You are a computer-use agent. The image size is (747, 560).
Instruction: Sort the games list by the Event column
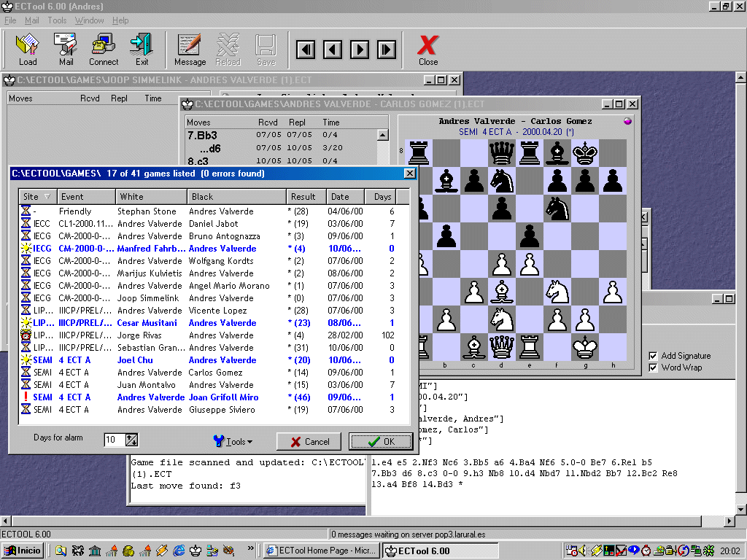coord(86,197)
